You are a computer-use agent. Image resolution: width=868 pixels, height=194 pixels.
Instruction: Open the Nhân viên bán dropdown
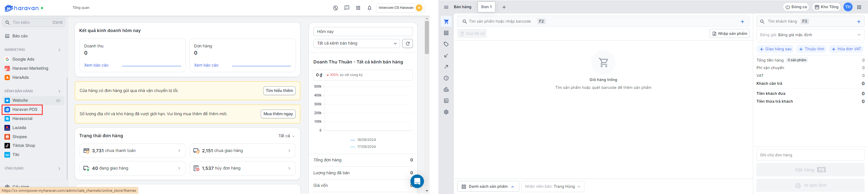point(552,186)
